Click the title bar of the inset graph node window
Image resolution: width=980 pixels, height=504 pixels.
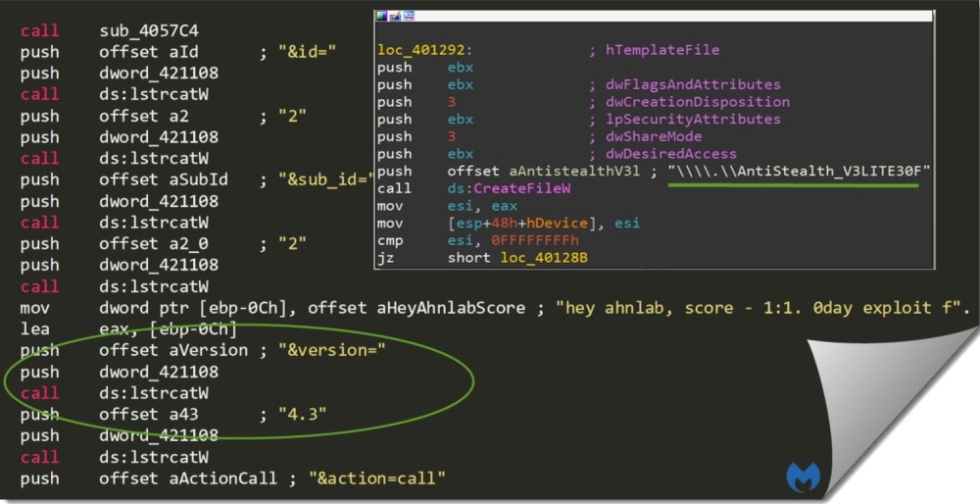654,17
